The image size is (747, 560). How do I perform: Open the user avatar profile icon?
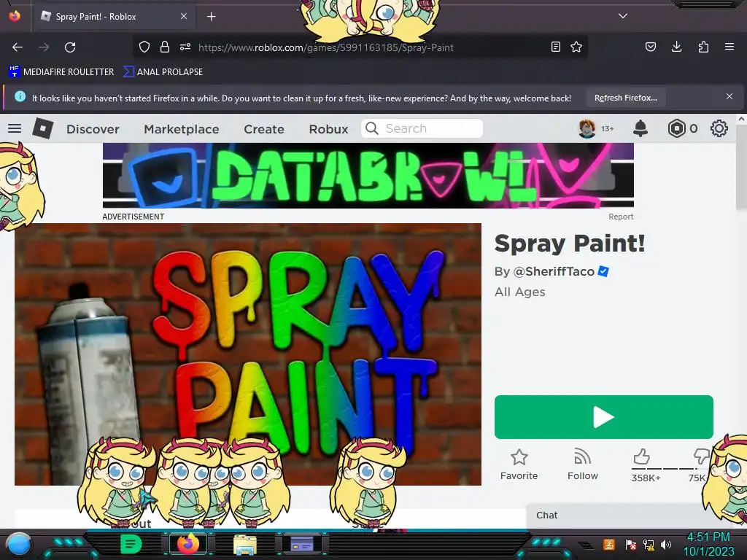pos(587,128)
